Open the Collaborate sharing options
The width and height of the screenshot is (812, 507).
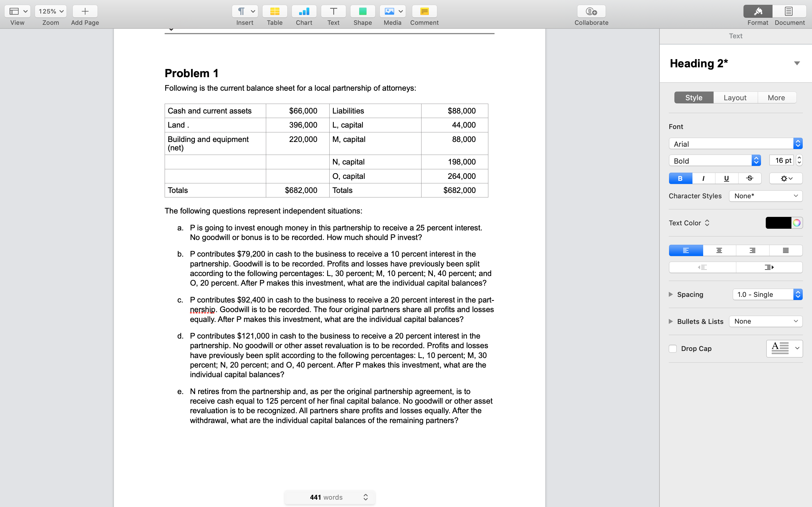[x=591, y=11]
